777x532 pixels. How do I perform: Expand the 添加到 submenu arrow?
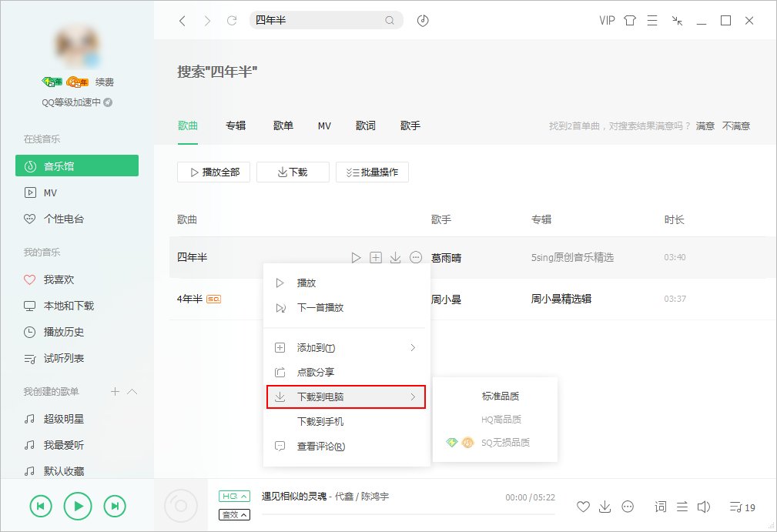pyautogui.click(x=414, y=347)
